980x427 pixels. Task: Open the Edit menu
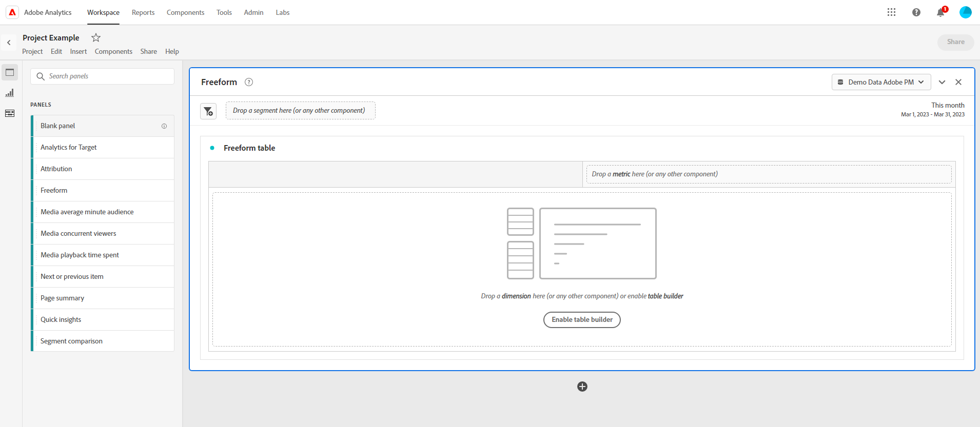(56, 52)
